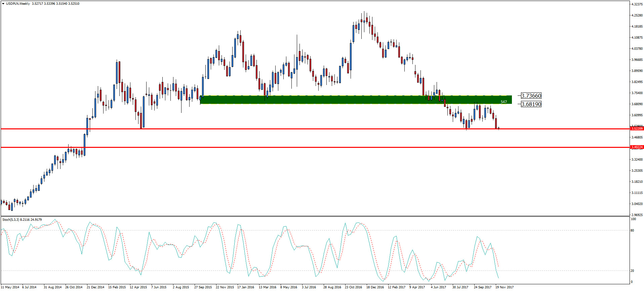Click the 30 Jul 2017 date label
The height and width of the screenshot is (291, 644).
[x=460, y=287]
